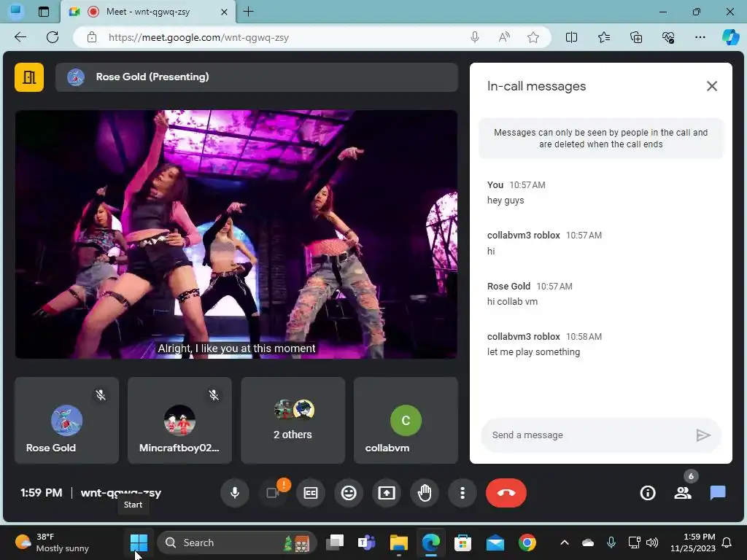Open Microsoft Store from taskbar
747x560 pixels.
pos(462,542)
